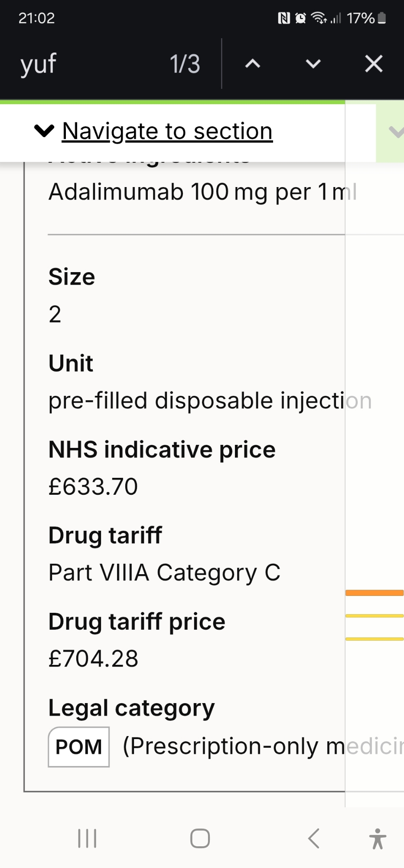Select the £633.70 NHS indicative price
The width and height of the screenshot is (404, 868).
[x=93, y=487]
